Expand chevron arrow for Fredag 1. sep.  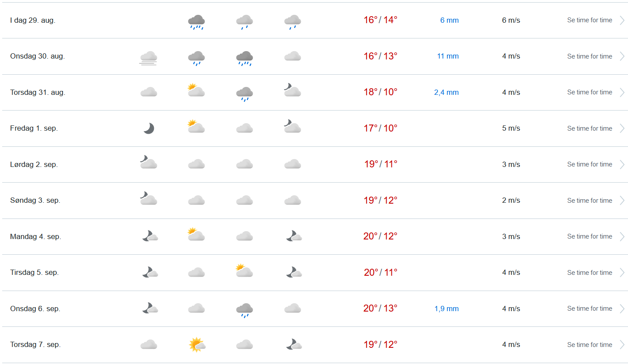[x=622, y=128]
